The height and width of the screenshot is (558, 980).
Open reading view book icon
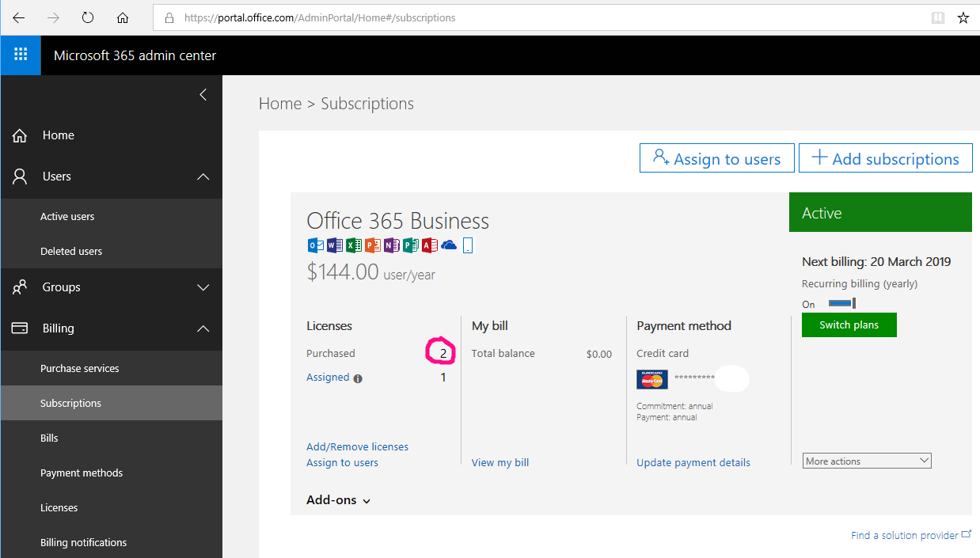[x=938, y=17]
